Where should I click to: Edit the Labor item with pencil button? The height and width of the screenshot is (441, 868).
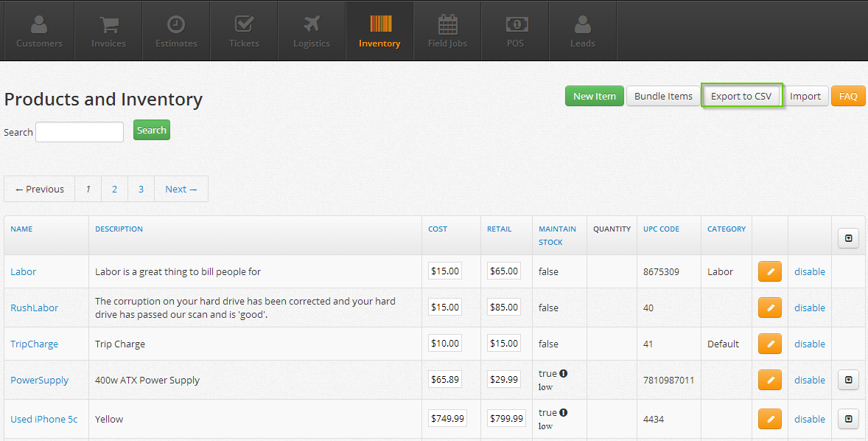point(769,271)
